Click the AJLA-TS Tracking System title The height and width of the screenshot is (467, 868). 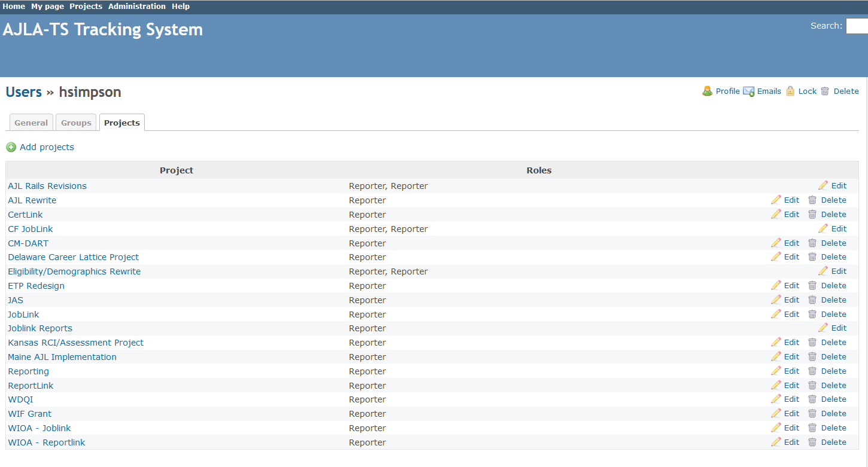click(103, 29)
